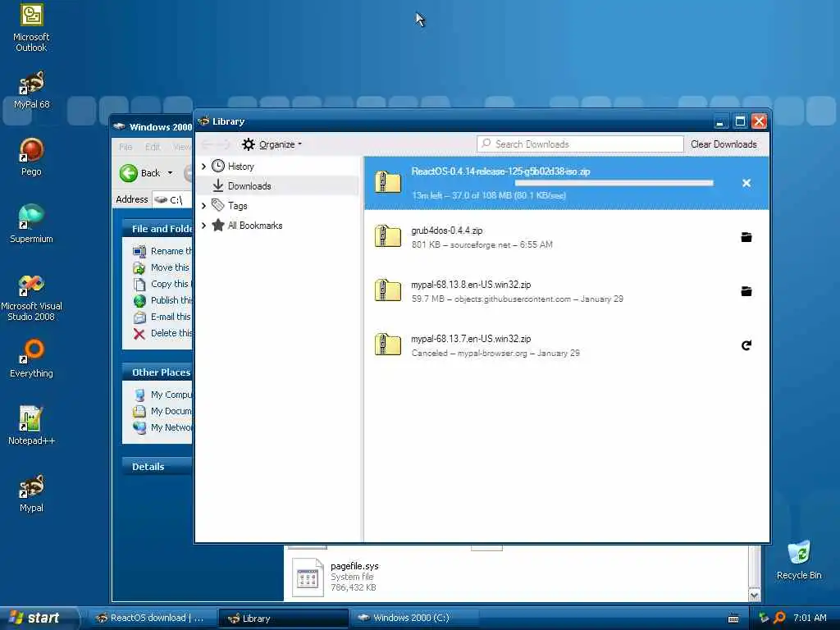This screenshot has width=840, height=630.
Task: Retry the canceled mypal-68.13.7 download
Action: (x=746, y=345)
